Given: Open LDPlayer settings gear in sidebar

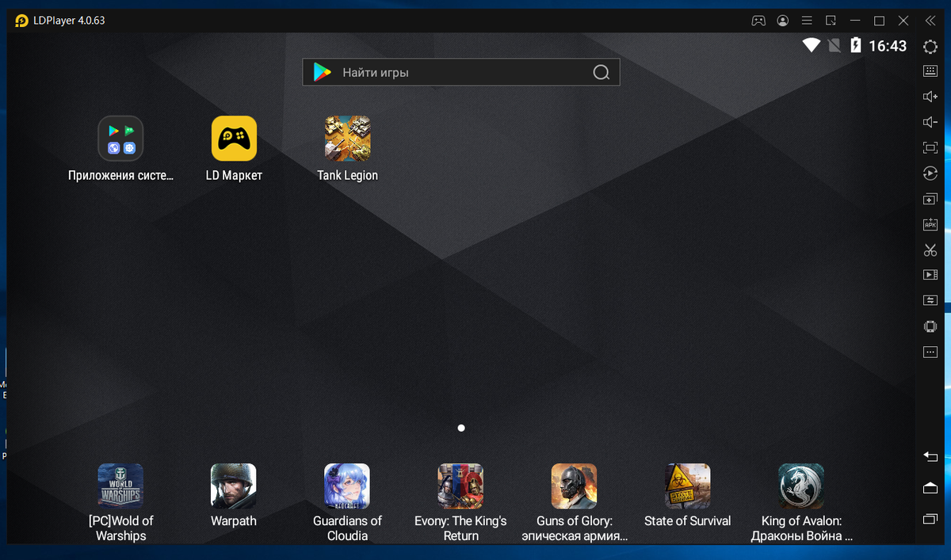Looking at the screenshot, I should coord(930,47).
